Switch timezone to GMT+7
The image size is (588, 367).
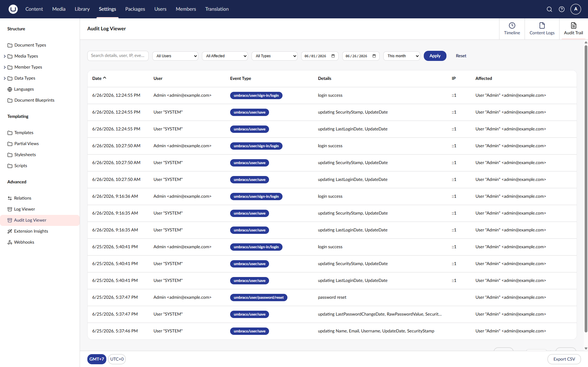[x=97, y=359]
